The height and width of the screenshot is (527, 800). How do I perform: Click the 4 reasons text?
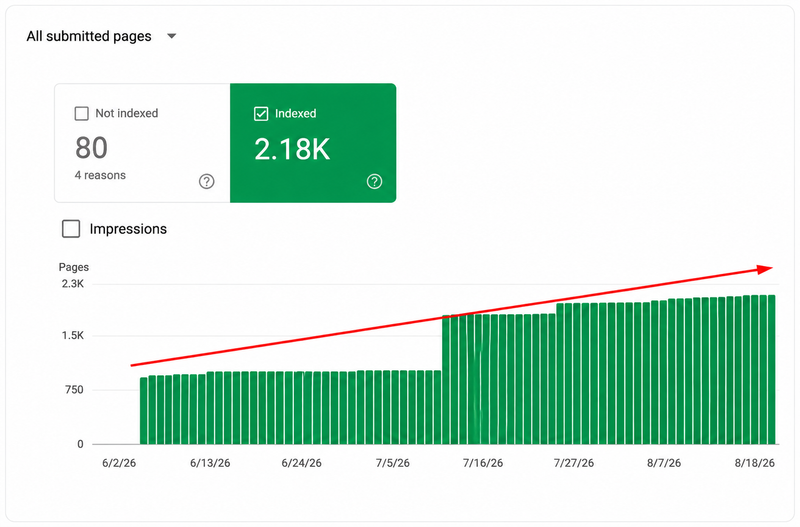click(x=100, y=175)
